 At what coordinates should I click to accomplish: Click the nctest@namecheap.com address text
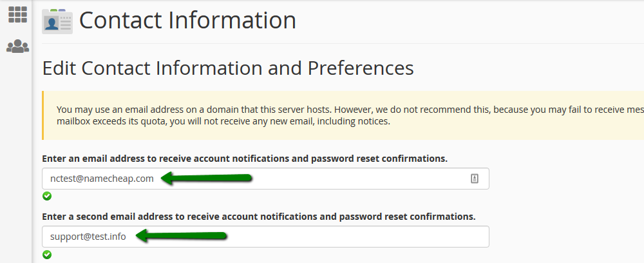tap(102, 179)
